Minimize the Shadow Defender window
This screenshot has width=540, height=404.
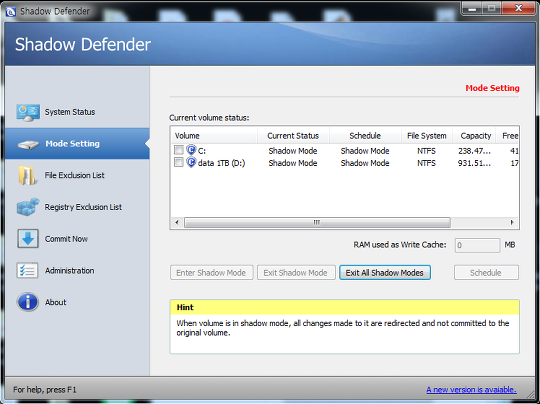tap(472, 8)
